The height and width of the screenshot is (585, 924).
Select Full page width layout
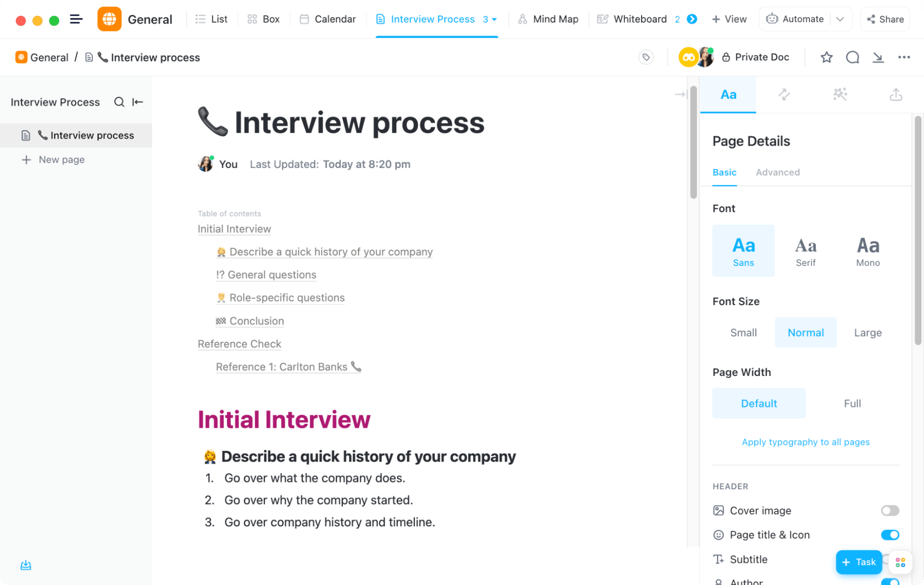coord(851,403)
